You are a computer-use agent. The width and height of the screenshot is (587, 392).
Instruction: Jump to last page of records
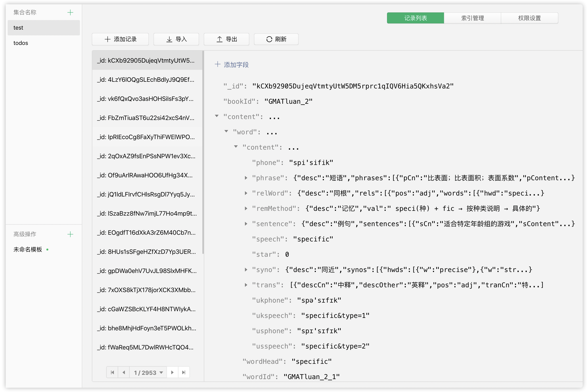(x=184, y=372)
